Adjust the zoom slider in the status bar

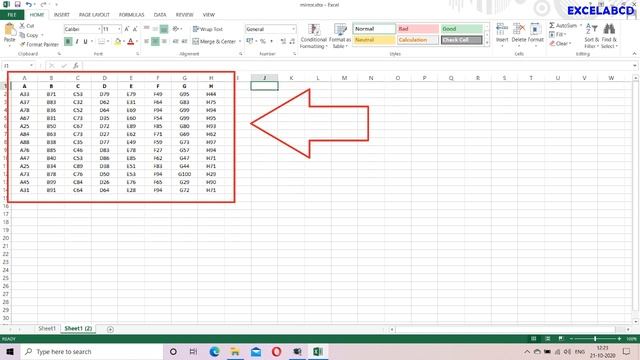(x=595, y=339)
